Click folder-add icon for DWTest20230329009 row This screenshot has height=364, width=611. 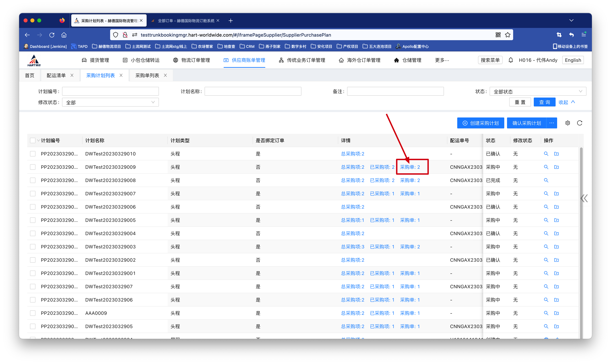[556, 167]
